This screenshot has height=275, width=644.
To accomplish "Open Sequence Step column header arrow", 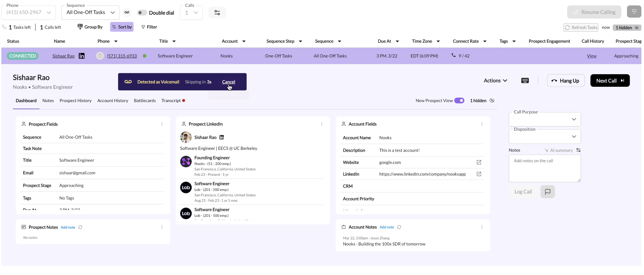I will pyautogui.click(x=300, y=41).
